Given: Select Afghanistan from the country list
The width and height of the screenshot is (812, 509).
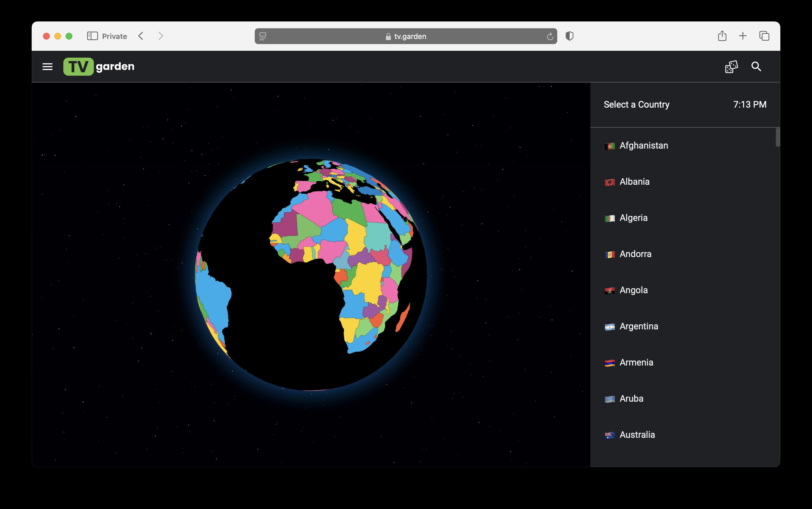Looking at the screenshot, I should pos(643,145).
